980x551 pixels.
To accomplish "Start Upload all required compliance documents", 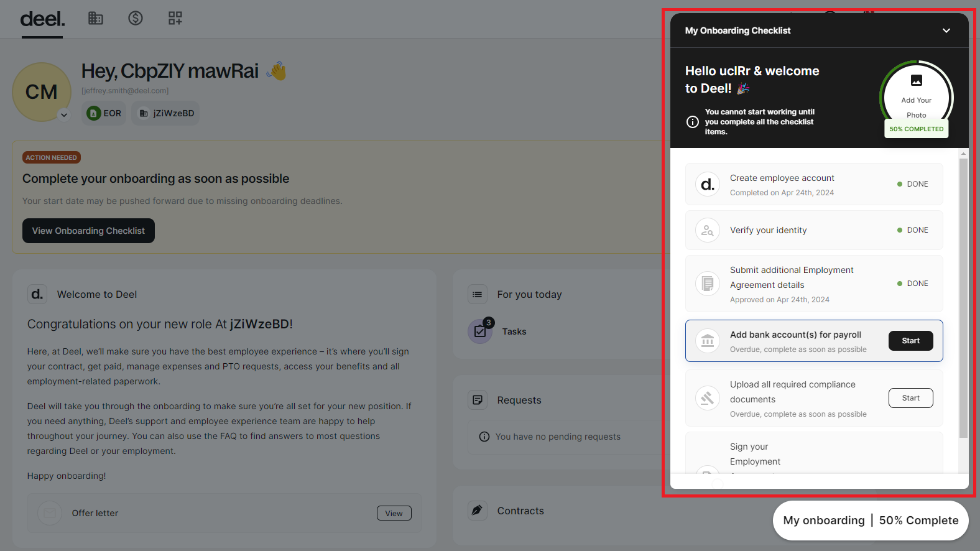I will (x=911, y=398).
